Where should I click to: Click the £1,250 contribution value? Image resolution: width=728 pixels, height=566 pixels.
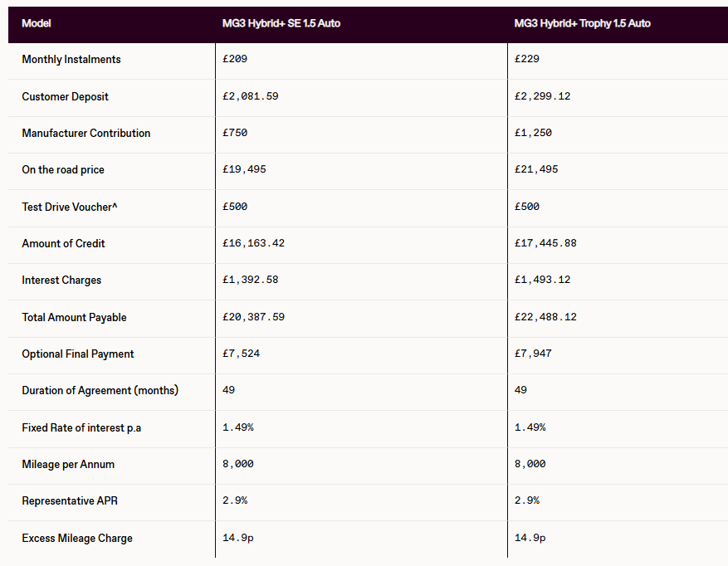pos(533,133)
